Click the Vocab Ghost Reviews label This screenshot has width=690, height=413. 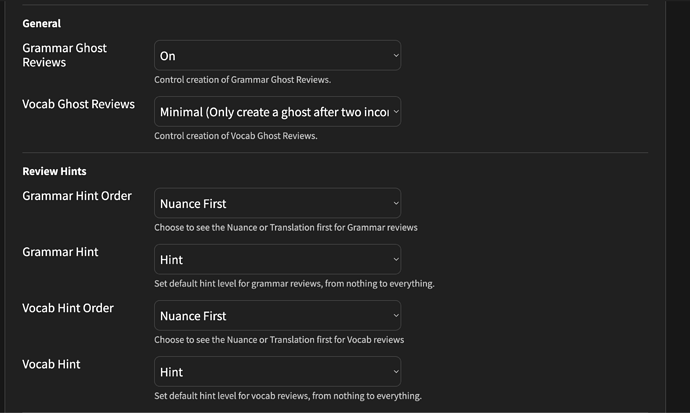point(78,104)
